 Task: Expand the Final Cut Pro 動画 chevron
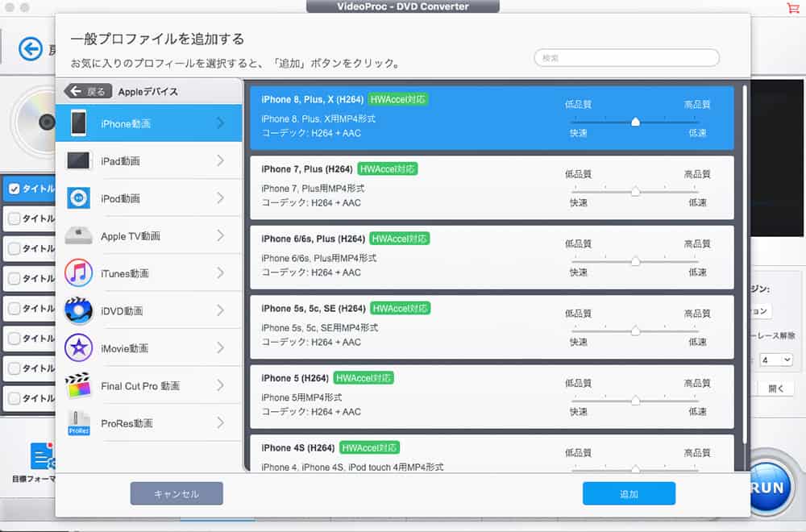tap(221, 385)
